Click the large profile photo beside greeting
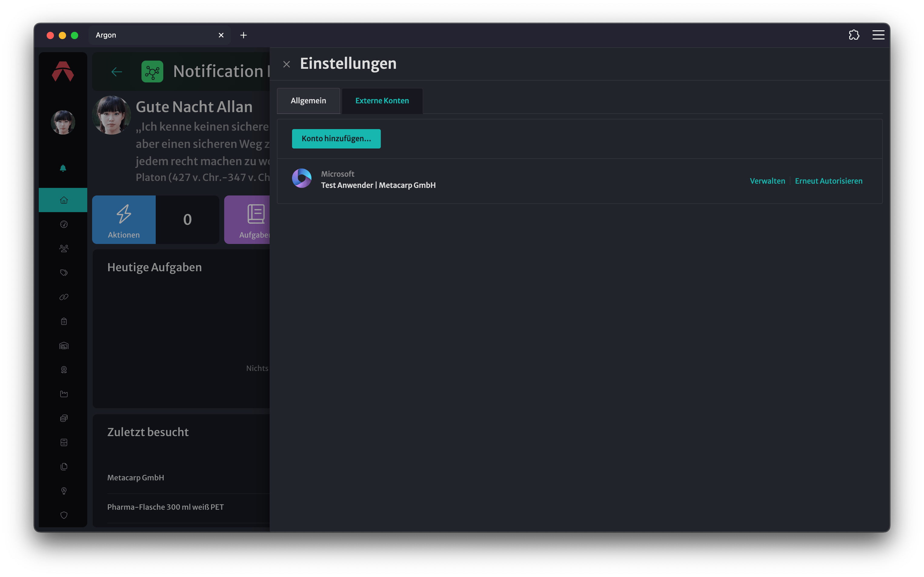The image size is (924, 577). pyautogui.click(x=111, y=115)
